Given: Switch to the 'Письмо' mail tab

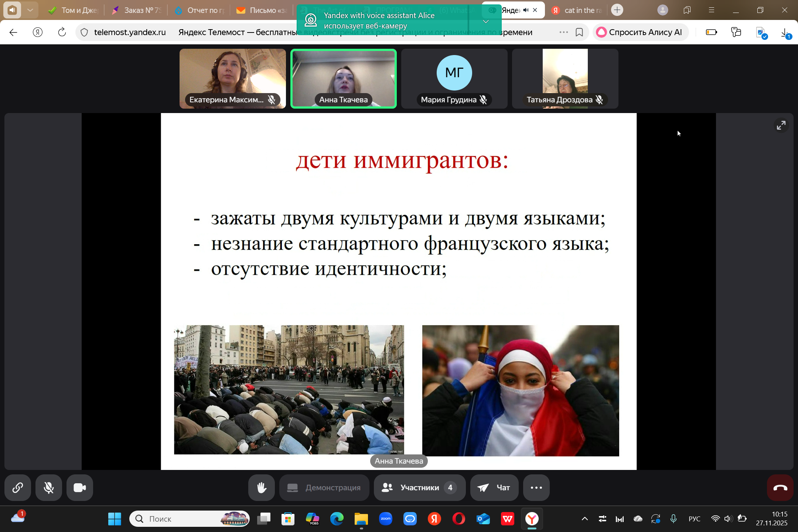Looking at the screenshot, I should point(262,10).
